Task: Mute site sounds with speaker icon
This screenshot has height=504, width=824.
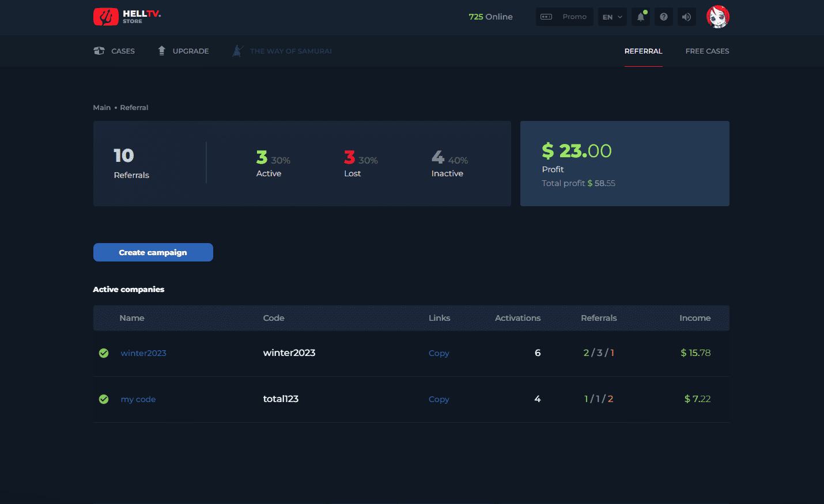Action: (686, 17)
